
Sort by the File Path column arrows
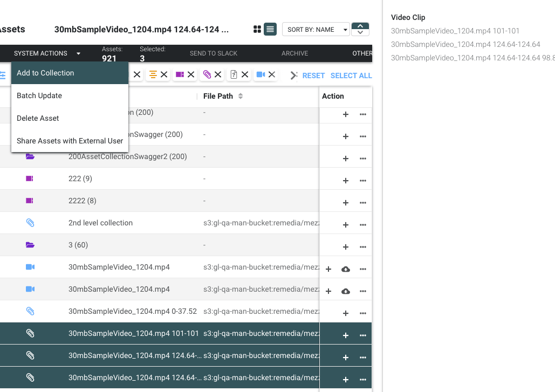click(x=241, y=96)
